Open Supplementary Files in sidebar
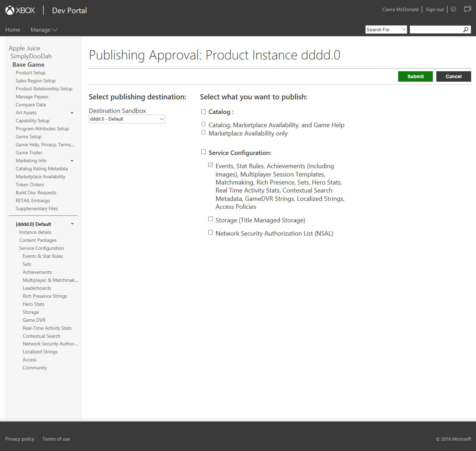 click(x=37, y=208)
